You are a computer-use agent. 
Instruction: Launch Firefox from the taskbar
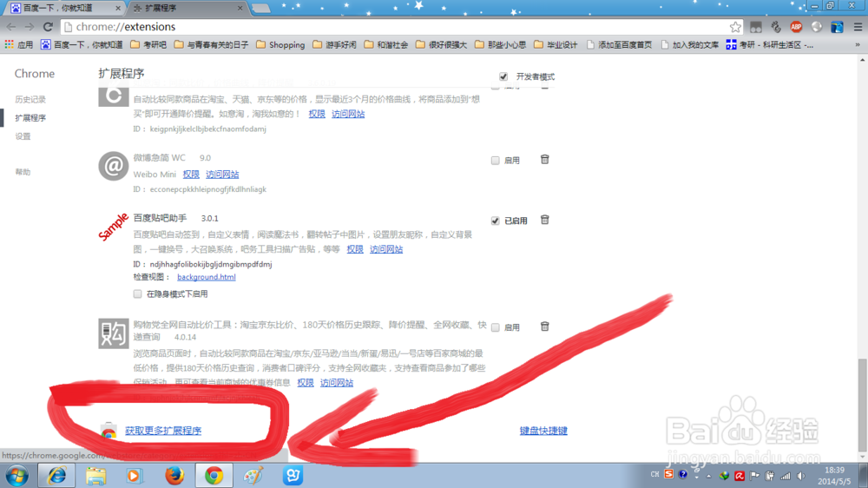(174, 476)
